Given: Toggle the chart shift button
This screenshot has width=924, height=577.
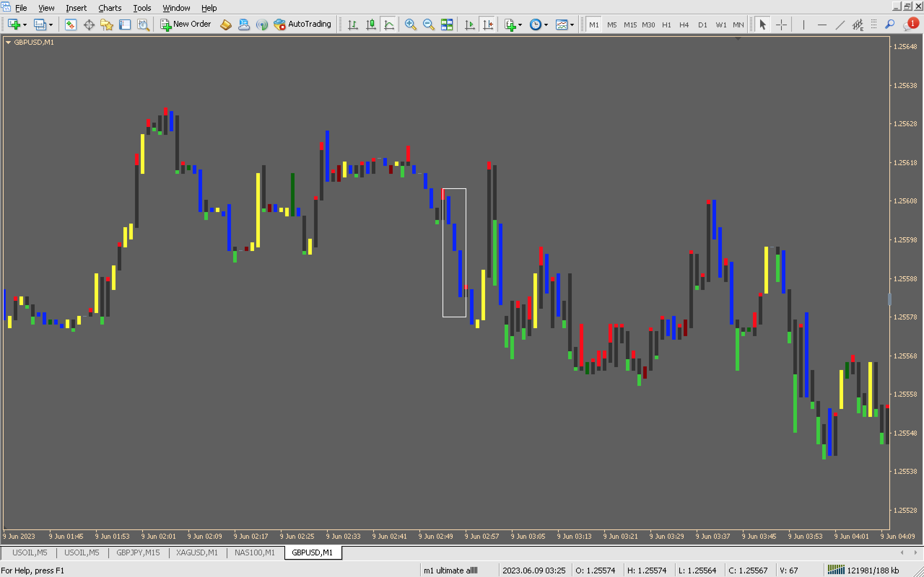Looking at the screenshot, I should [488, 25].
